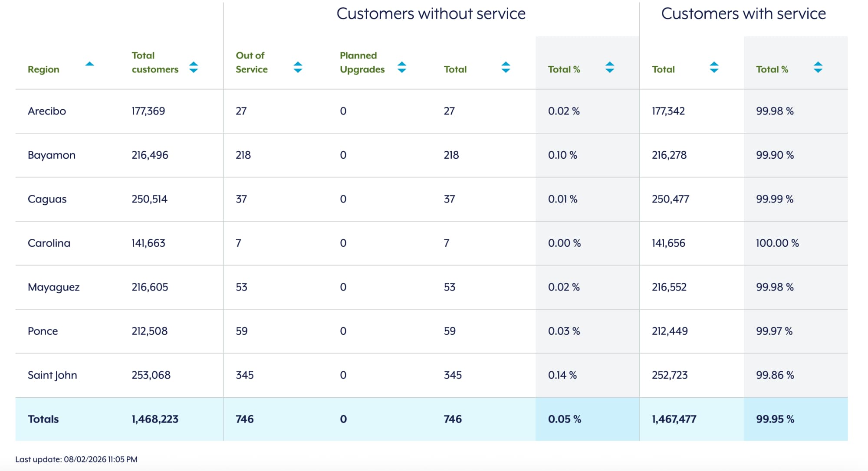Sort customers without service Total % column
This screenshot has height=471, width=868.
610,67
